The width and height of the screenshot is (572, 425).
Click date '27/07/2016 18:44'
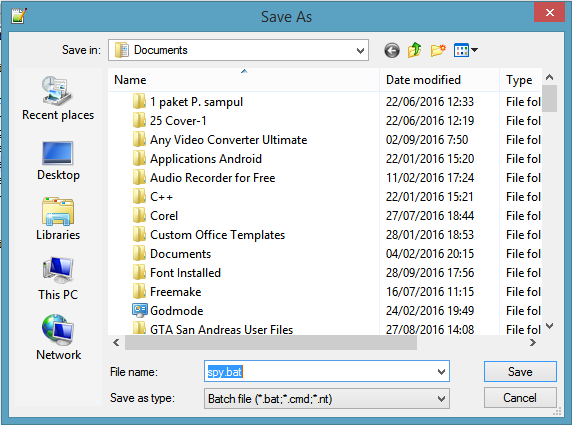pyautogui.click(x=430, y=216)
